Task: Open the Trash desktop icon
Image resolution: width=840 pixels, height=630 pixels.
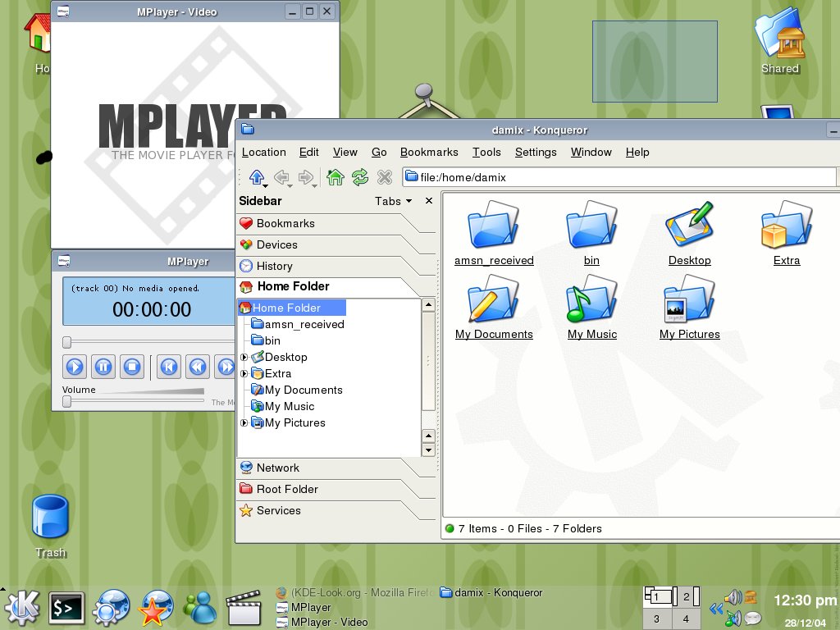Action: click(50, 517)
